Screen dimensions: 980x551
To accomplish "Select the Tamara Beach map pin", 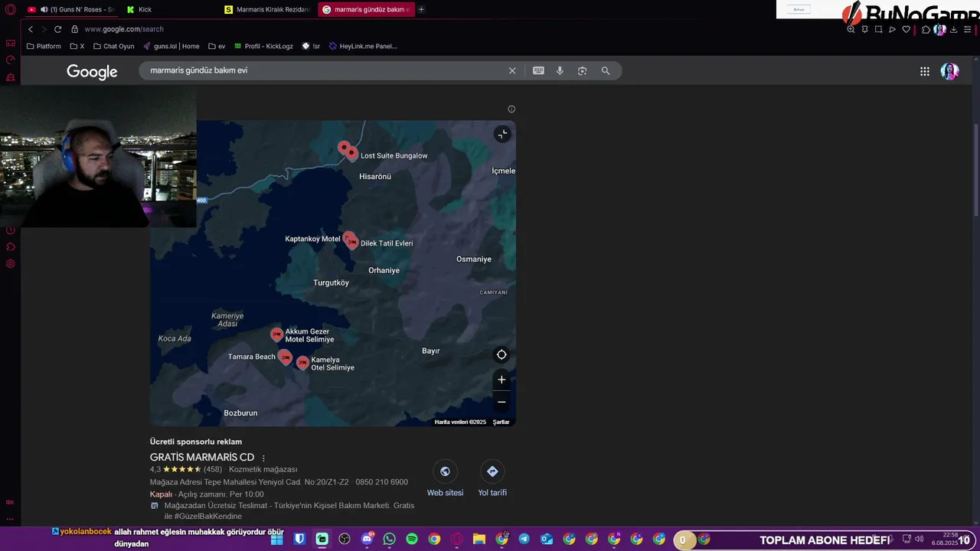I will (285, 357).
